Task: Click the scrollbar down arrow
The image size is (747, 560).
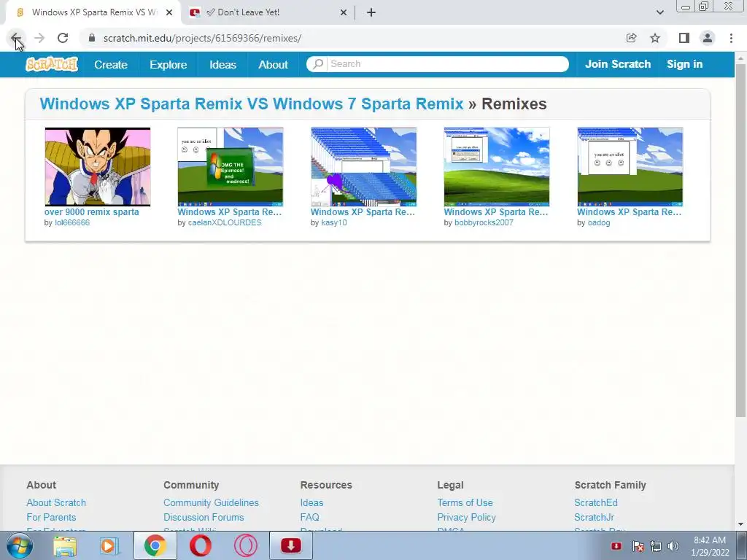Action: pyautogui.click(x=741, y=524)
